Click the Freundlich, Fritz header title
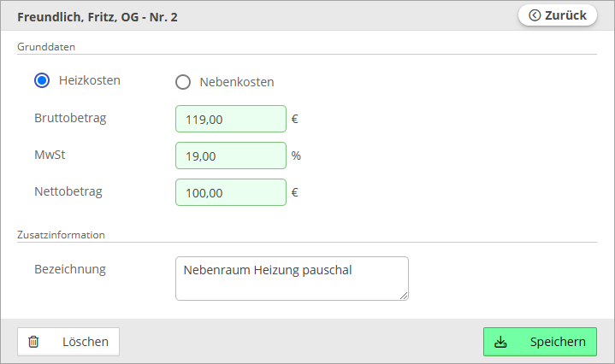The image size is (615, 364). [98, 17]
